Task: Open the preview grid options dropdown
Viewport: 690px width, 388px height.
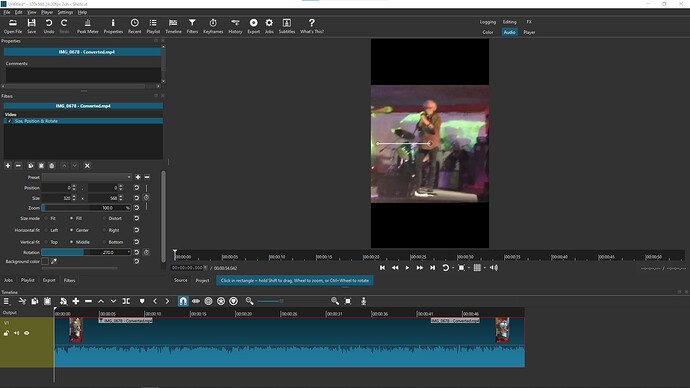Action: point(485,267)
